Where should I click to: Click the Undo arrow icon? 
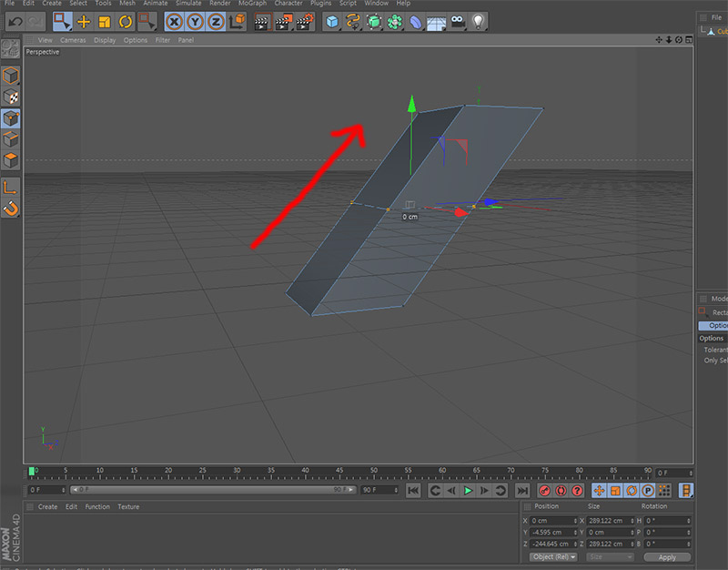tap(15, 22)
